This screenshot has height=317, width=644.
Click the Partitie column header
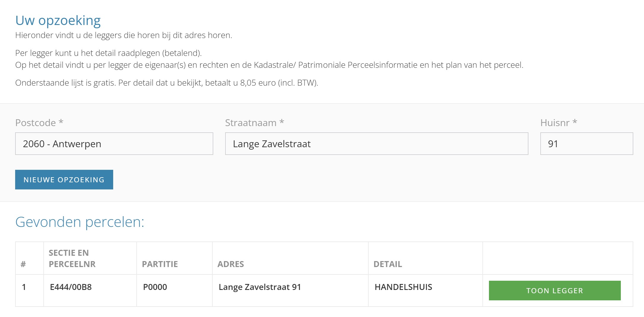[160, 264]
